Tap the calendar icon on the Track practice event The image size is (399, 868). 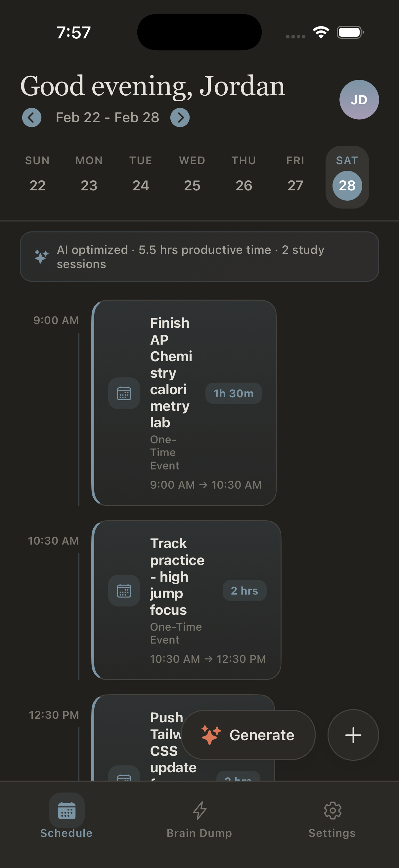tap(124, 590)
